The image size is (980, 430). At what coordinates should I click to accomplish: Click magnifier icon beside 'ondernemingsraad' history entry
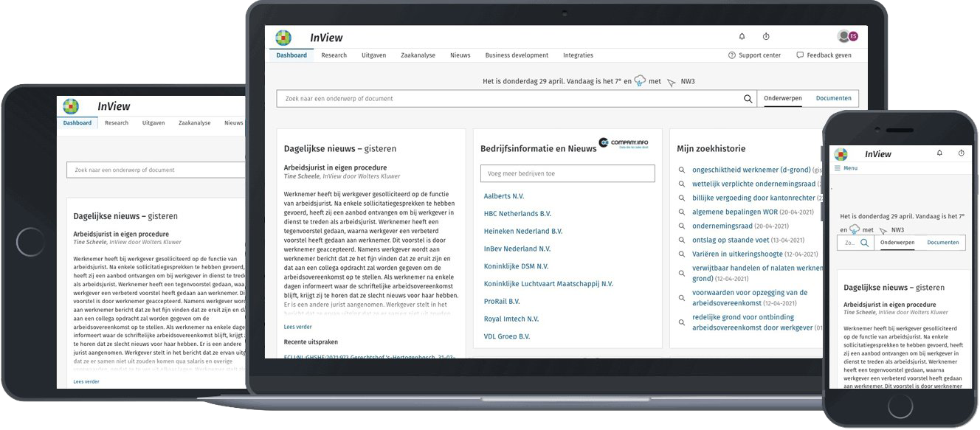coord(682,226)
